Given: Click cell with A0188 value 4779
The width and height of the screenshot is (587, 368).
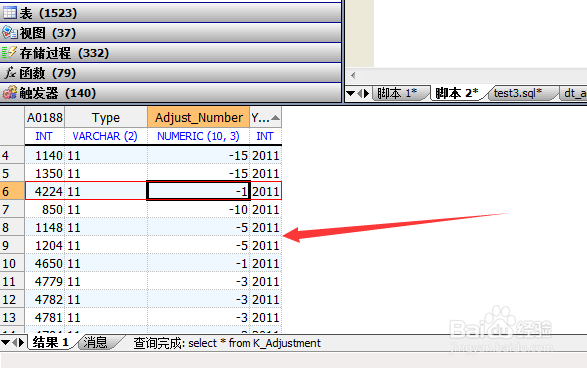Looking at the screenshot, I should tap(45, 281).
